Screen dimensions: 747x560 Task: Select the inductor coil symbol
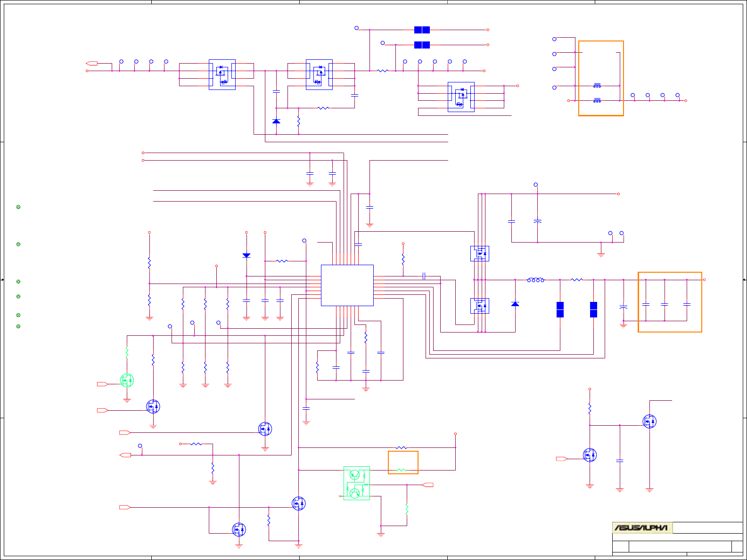tap(535, 280)
